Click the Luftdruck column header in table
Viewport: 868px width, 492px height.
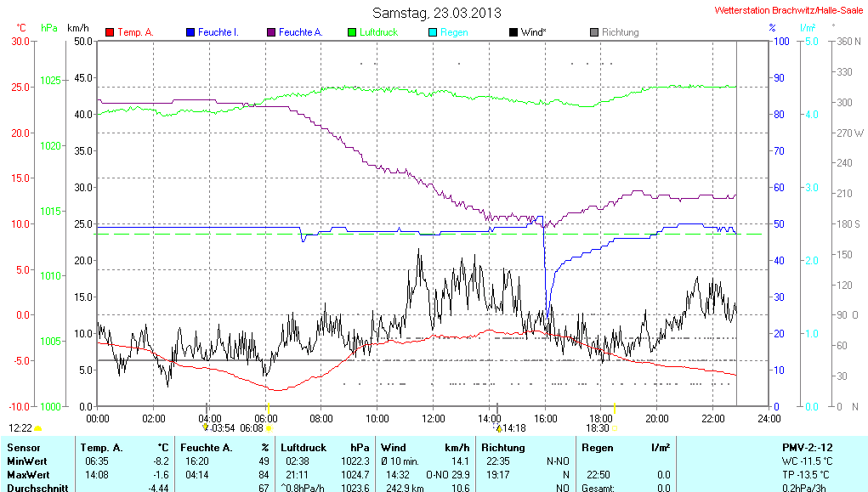coord(303,447)
